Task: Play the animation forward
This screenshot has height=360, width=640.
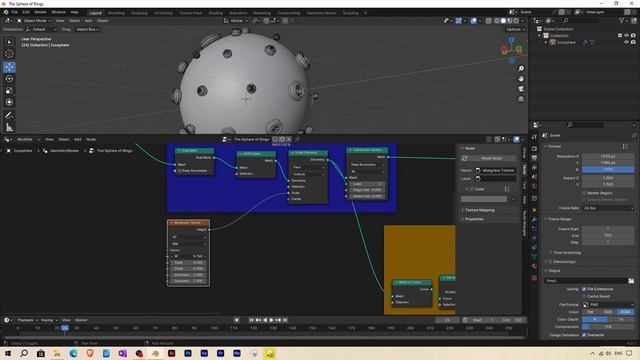Action: coord(271,320)
